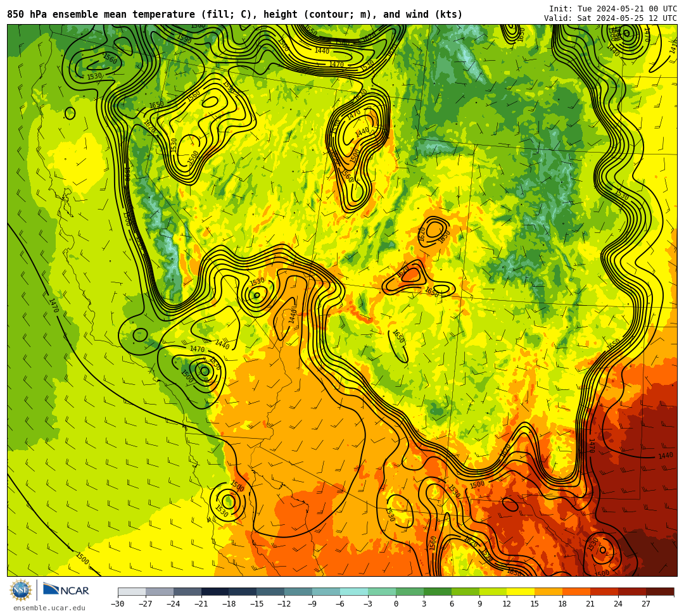The width and height of the screenshot is (684, 616).
Task: Pick the navy -21 to -18 colorbar swatch
Action: 215,591
